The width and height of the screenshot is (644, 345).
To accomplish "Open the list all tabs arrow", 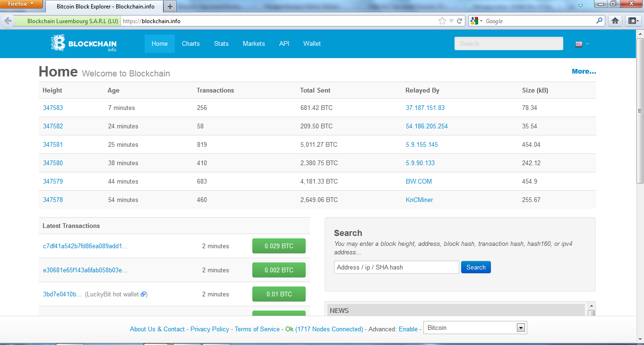I will (x=581, y=6).
